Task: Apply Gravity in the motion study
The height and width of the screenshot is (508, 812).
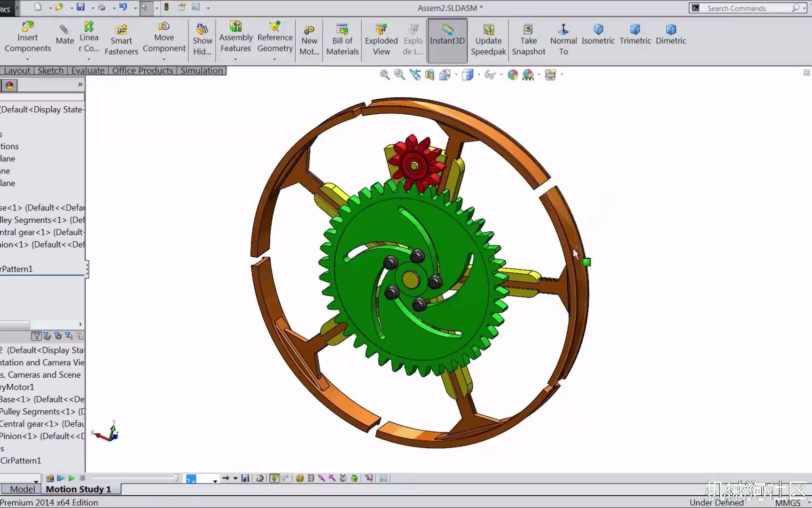Action: click(354, 478)
